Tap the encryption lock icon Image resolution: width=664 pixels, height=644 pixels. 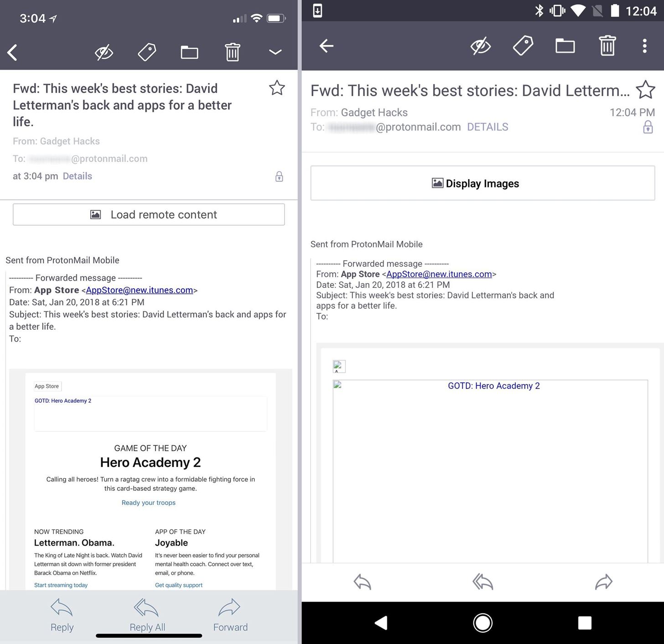279,176
